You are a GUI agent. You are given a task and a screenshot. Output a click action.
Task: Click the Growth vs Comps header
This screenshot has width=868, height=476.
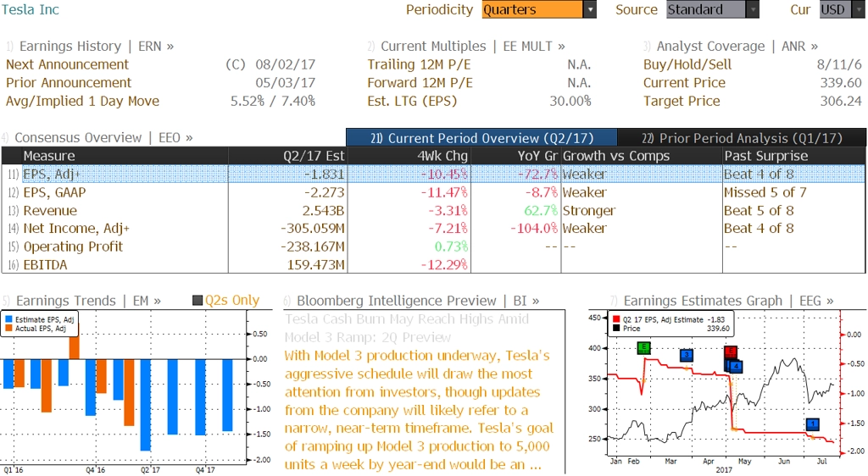coord(642,156)
